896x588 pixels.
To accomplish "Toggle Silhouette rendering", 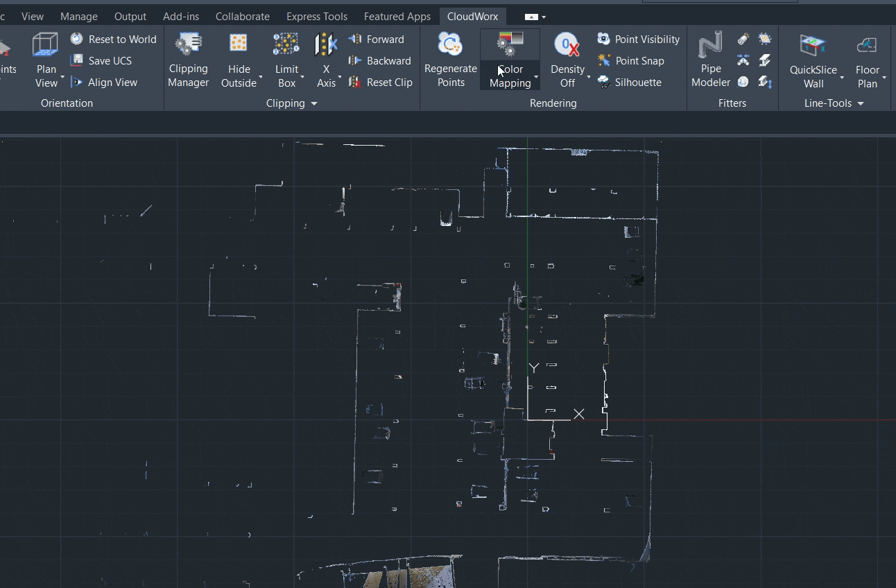I will pos(604,83).
